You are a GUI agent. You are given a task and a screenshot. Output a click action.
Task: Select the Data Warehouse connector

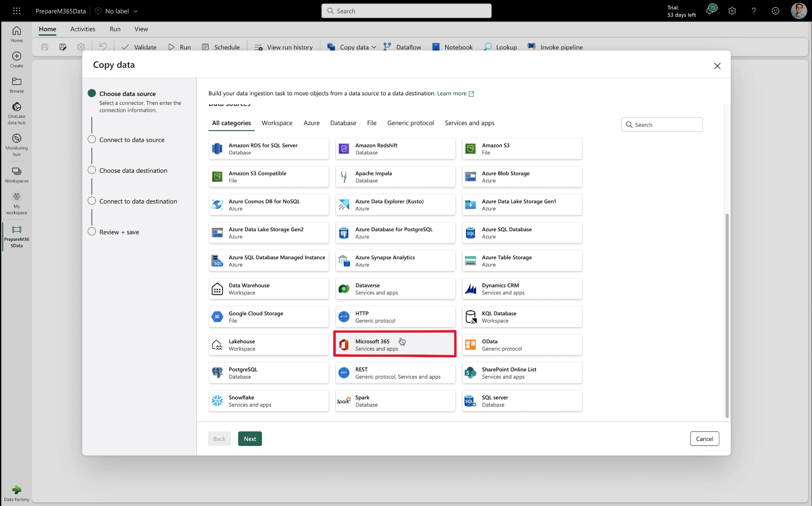click(x=269, y=289)
